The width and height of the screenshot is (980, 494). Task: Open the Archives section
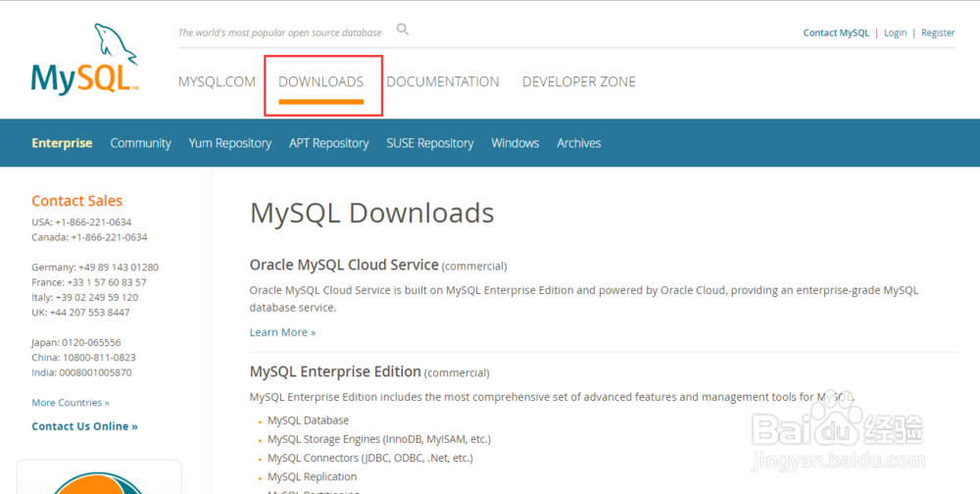click(579, 143)
